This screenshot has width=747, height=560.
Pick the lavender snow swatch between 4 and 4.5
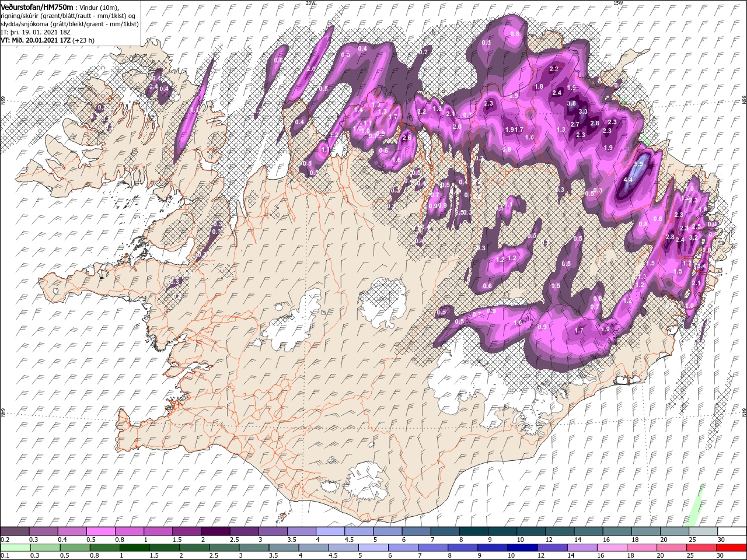click(331, 531)
